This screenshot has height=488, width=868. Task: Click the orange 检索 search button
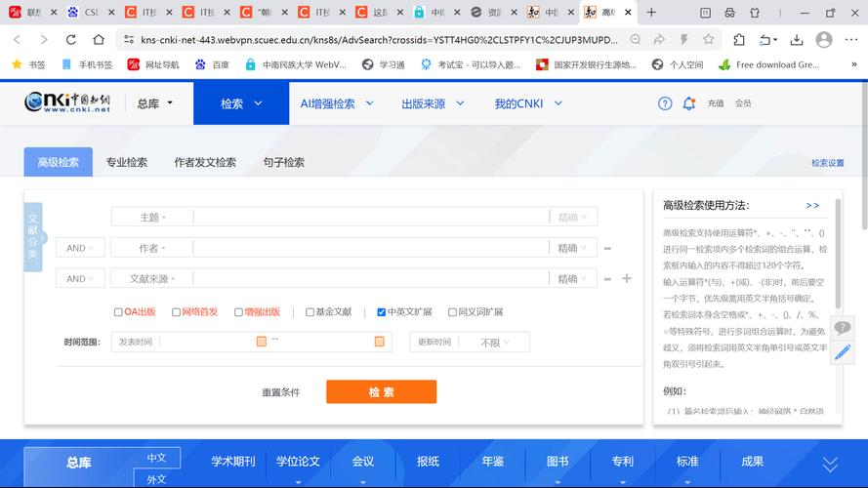(382, 391)
